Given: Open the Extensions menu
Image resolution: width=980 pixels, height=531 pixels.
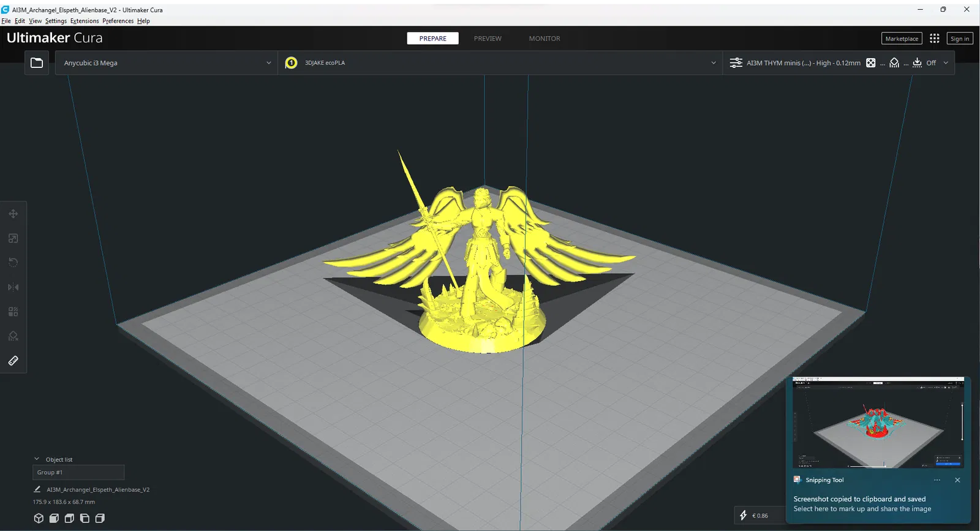Looking at the screenshot, I should pyautogui.click(x=85, y=21).
